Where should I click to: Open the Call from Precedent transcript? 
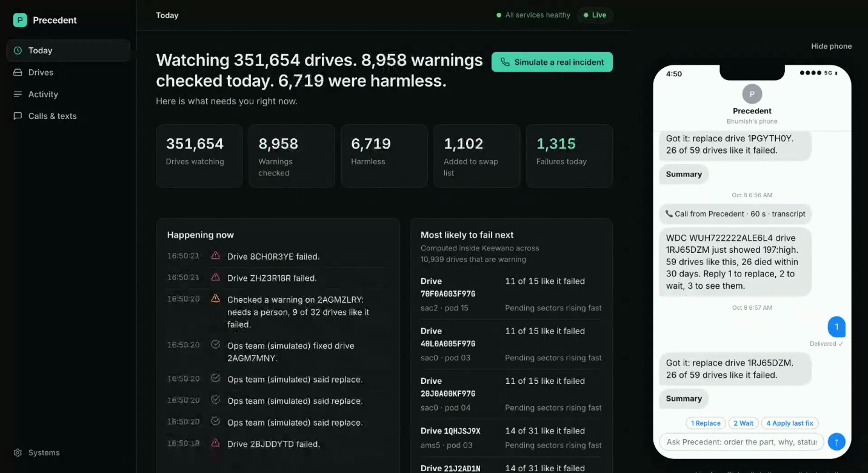[735, 213]
